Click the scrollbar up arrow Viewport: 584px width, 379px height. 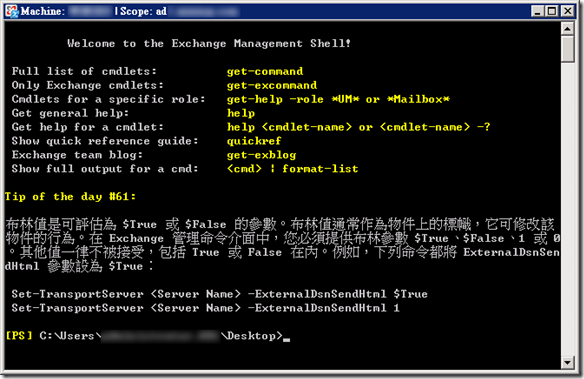(x=567, y=28)
